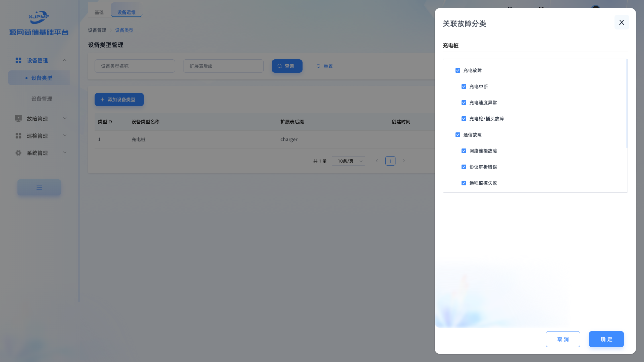The image size is (644, 362).
Task: Click the 确定 confirm button
Action: click(x=606, y=339)
